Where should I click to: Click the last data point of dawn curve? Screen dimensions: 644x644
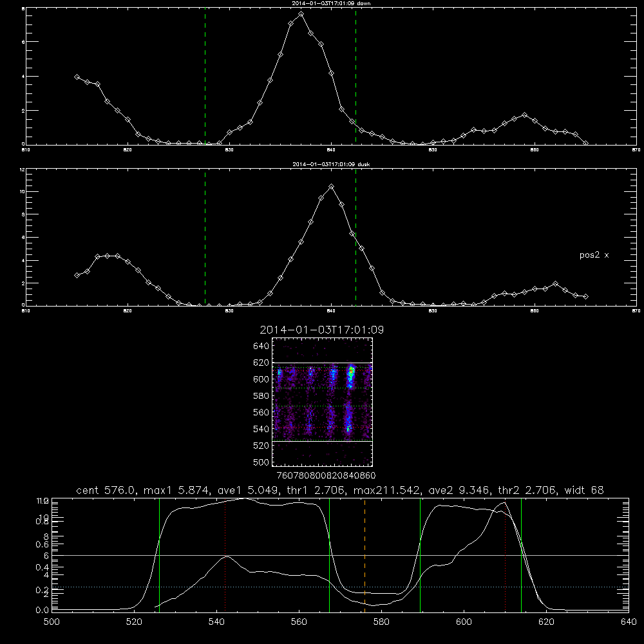tap(585, 144)
